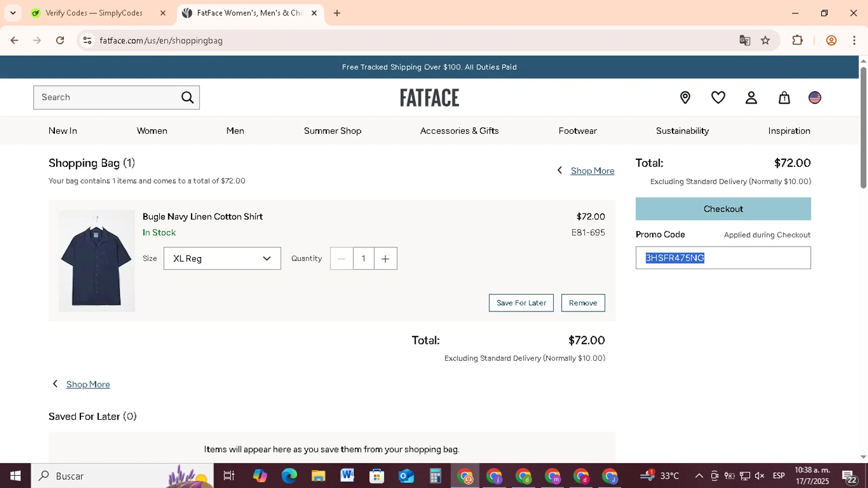Close the FatFace tab

click(314, 13)
